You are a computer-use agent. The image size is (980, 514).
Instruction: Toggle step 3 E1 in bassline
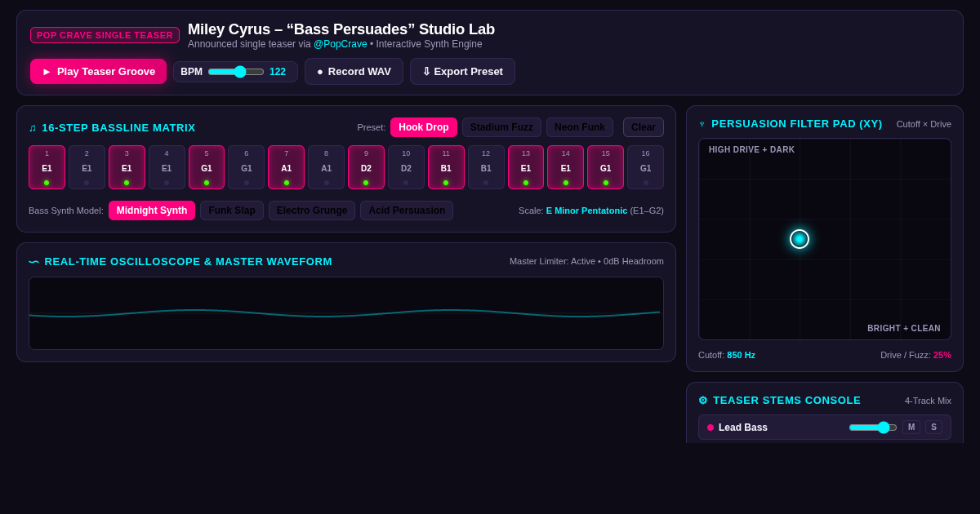pyautogui.click(x=127, y=167)
